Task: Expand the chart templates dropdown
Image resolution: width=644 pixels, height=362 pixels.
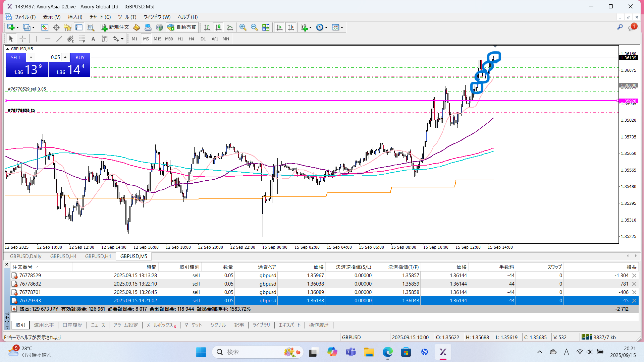Action: (342, 27)
